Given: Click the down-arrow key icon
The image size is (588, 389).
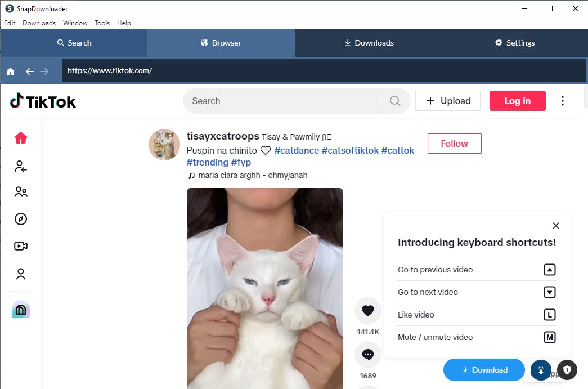Looking at the screenshot, I should point(550,292).
